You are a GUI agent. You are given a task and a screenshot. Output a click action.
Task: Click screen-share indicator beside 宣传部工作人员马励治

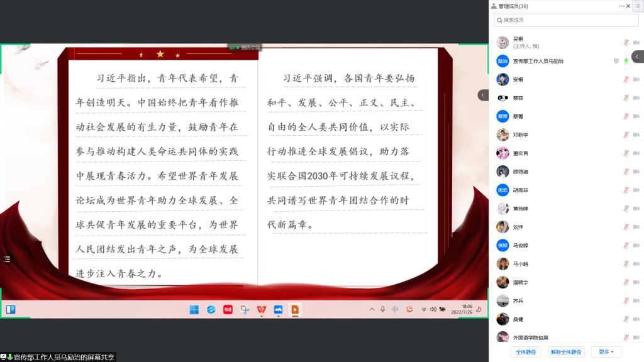coord(616,61)
